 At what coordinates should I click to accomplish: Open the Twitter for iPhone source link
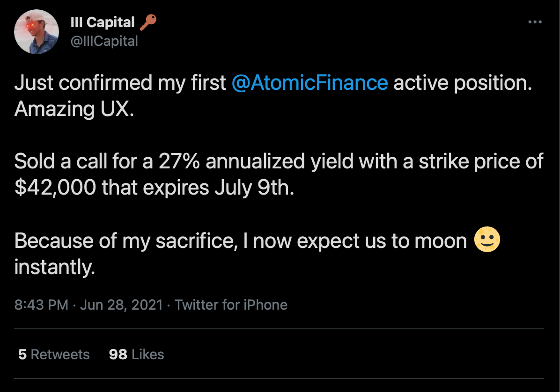point(231,305)
